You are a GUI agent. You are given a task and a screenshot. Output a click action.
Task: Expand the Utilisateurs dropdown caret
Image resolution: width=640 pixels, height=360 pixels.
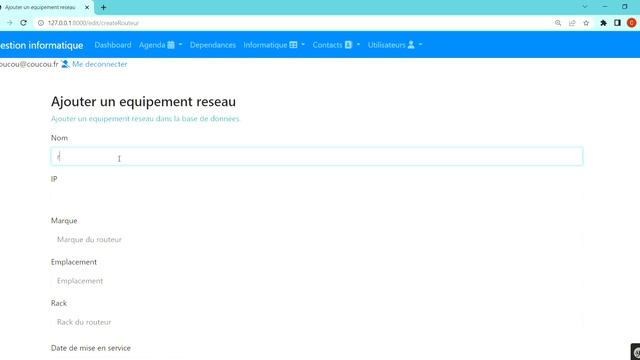coord(420,45)
